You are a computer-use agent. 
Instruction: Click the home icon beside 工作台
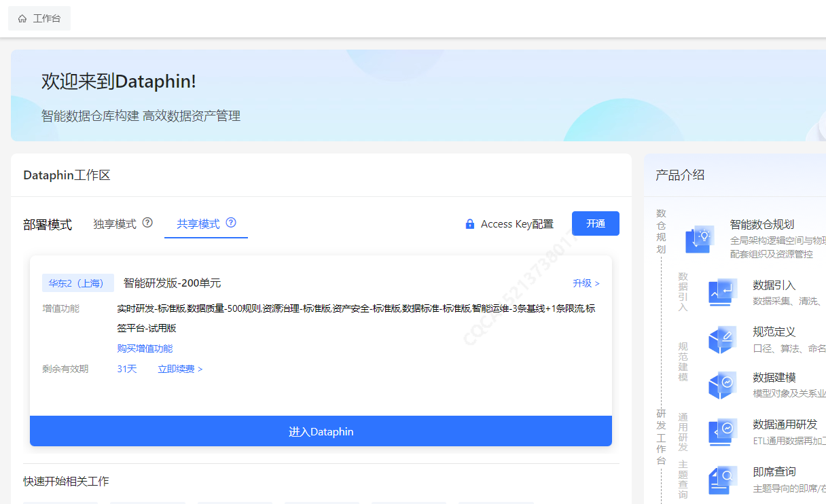(x=22, y=19)
